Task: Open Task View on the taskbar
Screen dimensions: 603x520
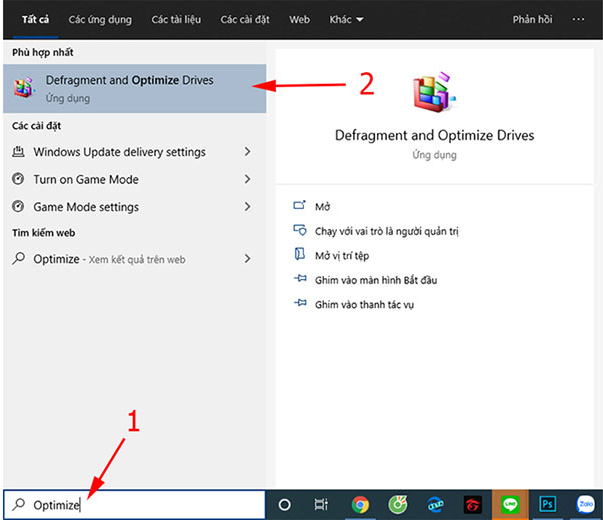Action: point(321,504)
